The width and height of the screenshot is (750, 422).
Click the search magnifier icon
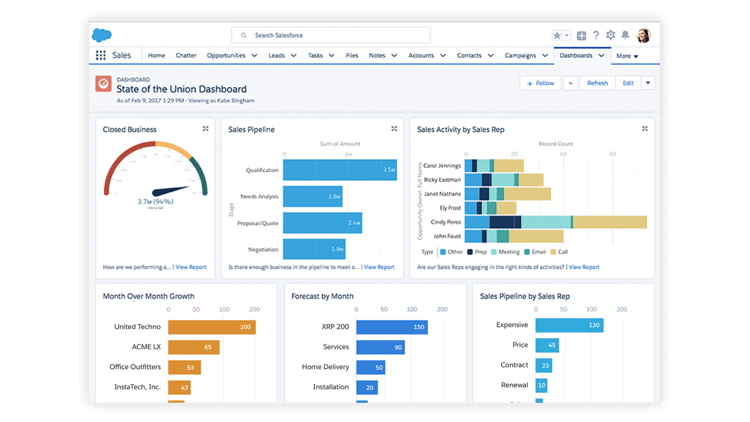244,35
